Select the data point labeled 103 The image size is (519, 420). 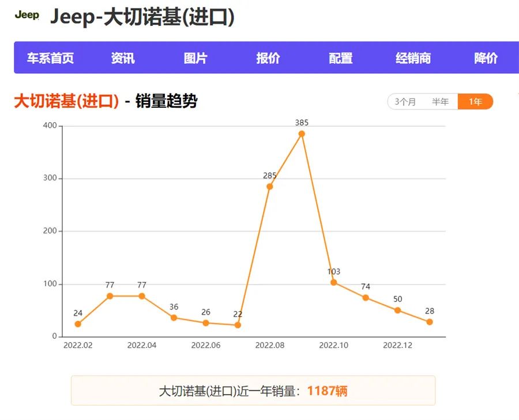coord(333,282)
